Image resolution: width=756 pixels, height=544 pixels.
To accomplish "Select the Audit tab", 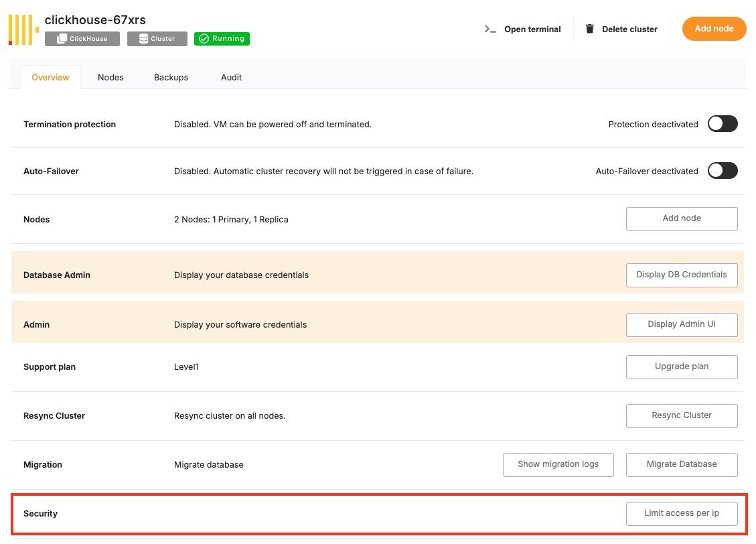I will [x=231, y=77].
